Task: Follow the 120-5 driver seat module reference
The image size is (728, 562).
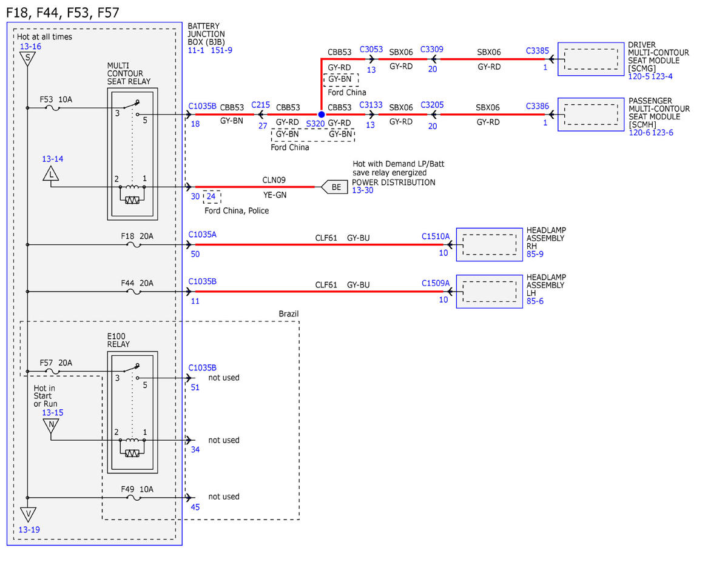Action: point(638,76)
